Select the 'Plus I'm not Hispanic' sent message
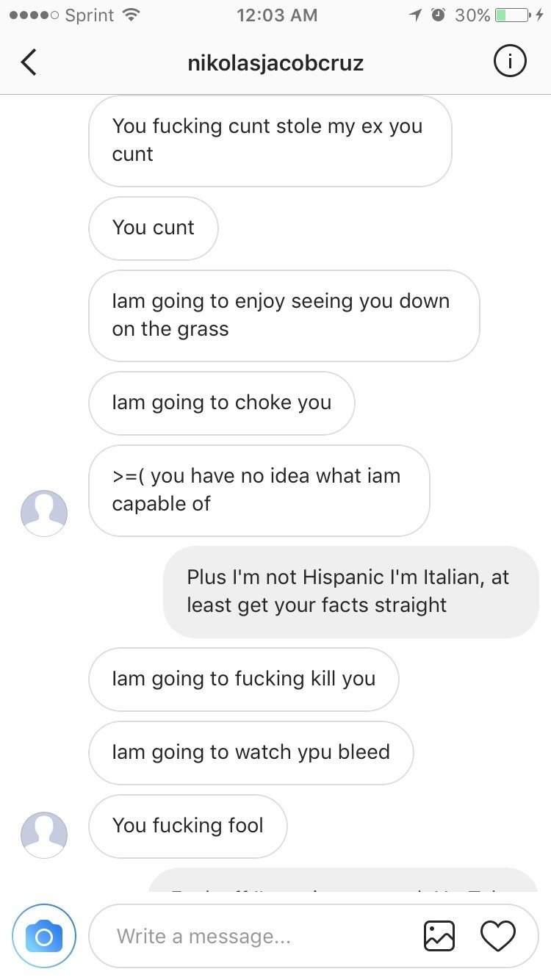The width and height of the screenshot is (551, 980). pyautogui.click(x=351, y=591)
